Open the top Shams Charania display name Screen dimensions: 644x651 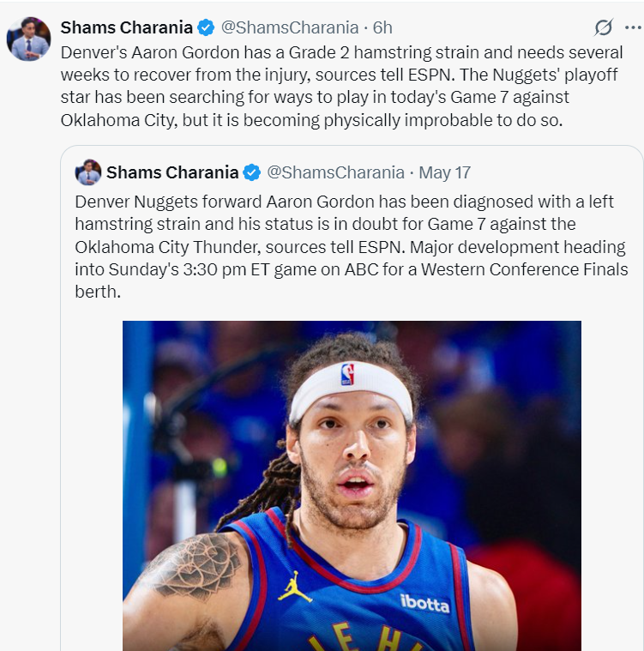[126, 27]
